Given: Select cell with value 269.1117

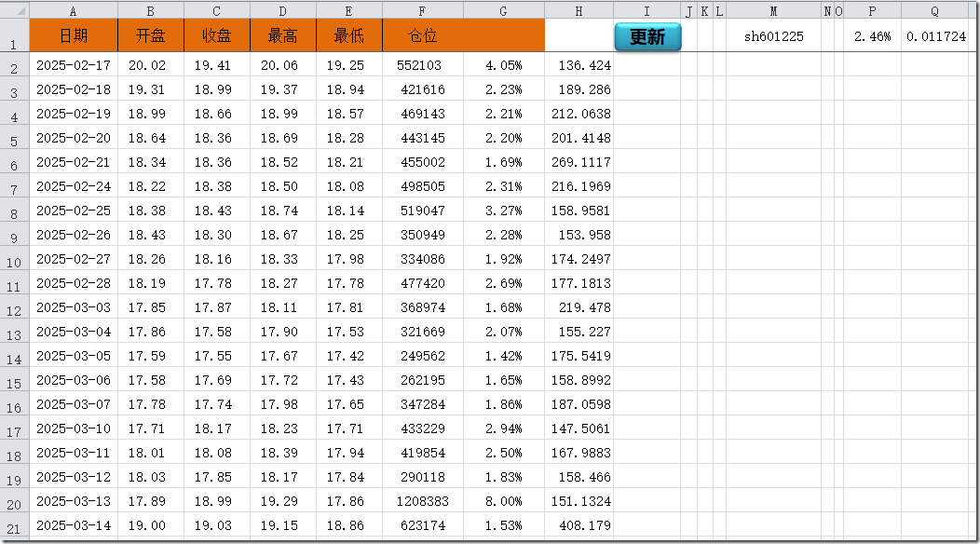Looking at the screenshot, I should point(578,162).
